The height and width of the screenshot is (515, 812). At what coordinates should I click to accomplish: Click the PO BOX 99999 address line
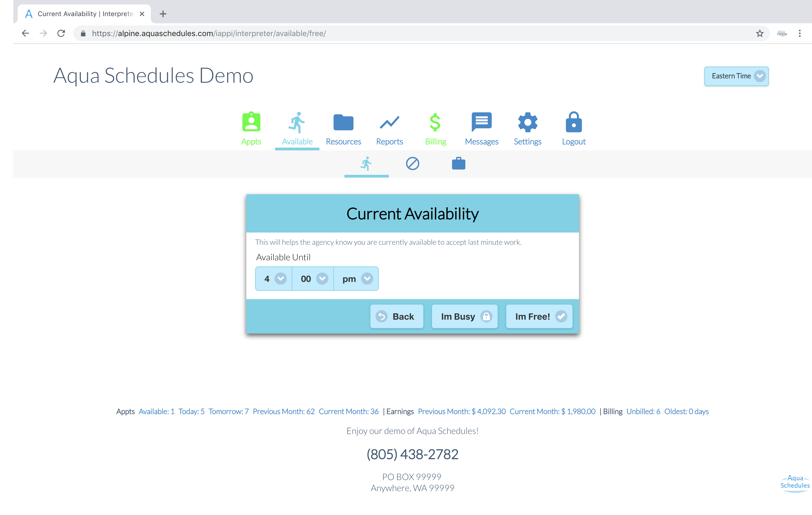(x=412, y=477)
